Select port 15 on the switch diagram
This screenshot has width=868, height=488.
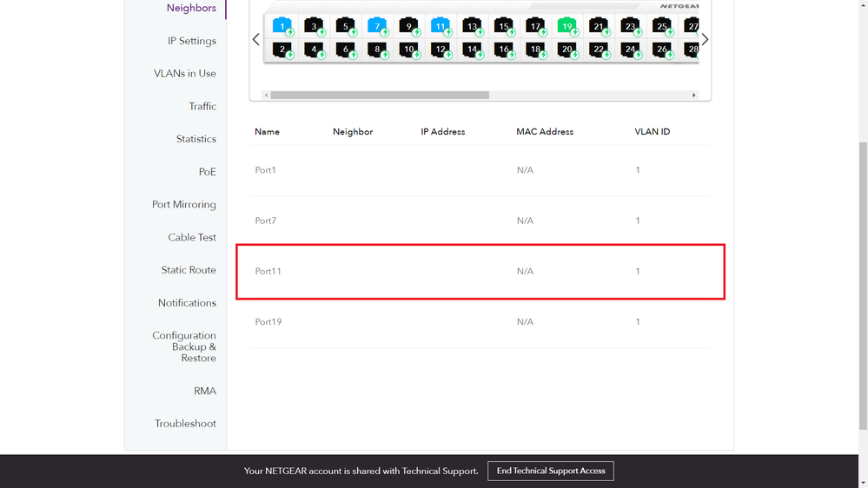click(504, 26)
